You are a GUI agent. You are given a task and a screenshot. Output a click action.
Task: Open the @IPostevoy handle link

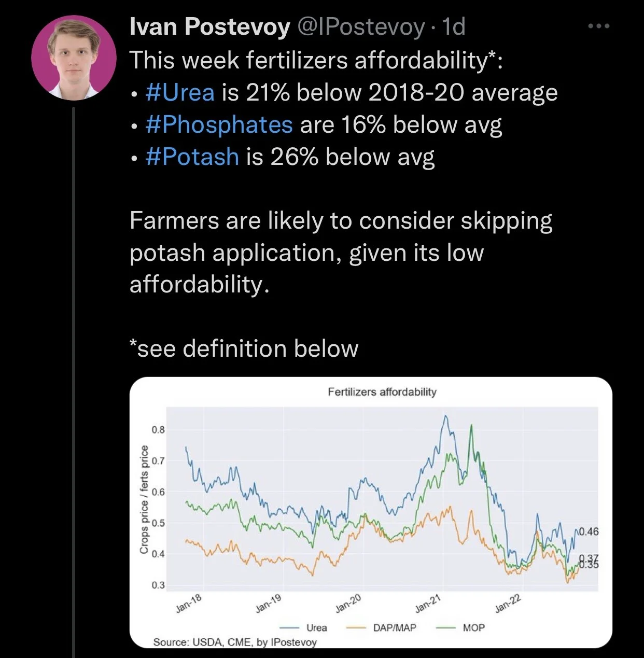(x=360, y=26)
